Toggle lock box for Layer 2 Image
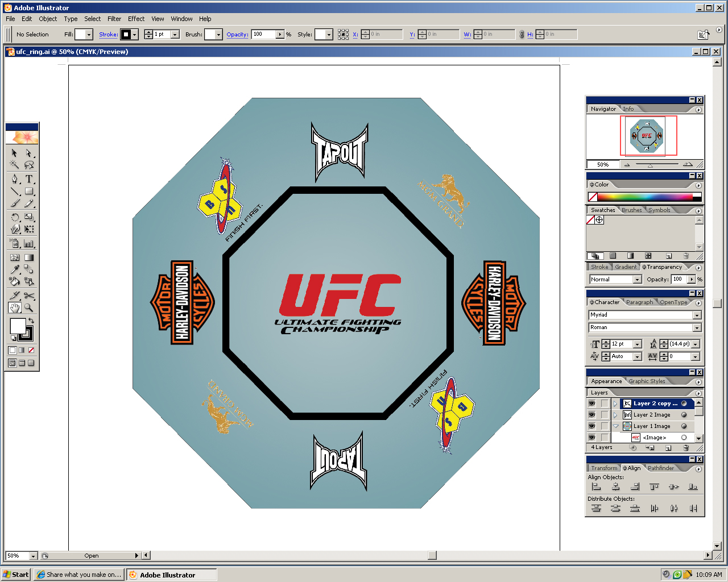Viewport: 728px width, 582px height. pyautogui.click(x=605, y=415)
